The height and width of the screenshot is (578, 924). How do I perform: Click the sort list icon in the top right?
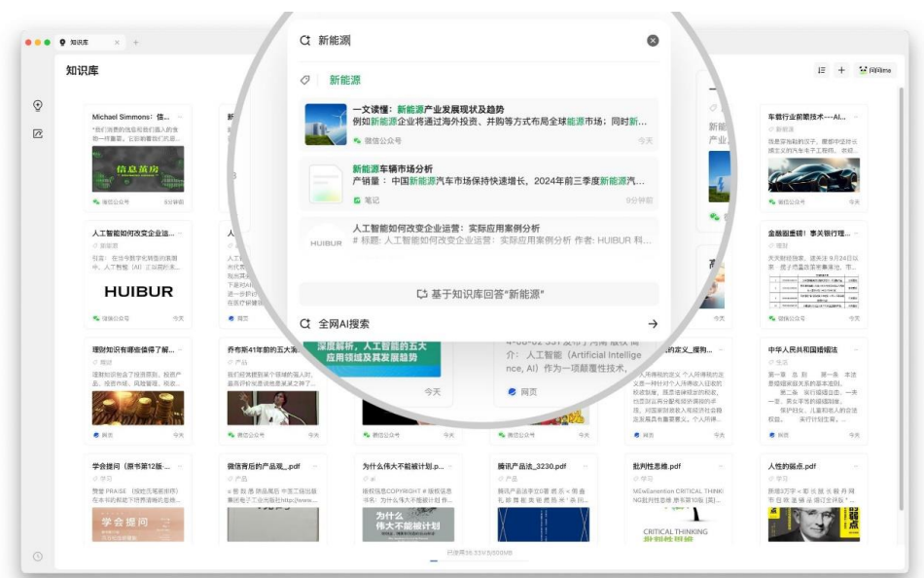click(x=822, y=70)
